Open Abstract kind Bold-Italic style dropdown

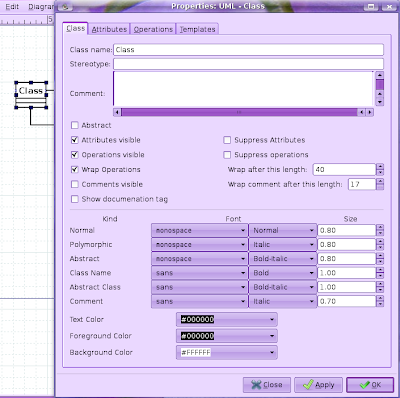click(x=283, y=259)
